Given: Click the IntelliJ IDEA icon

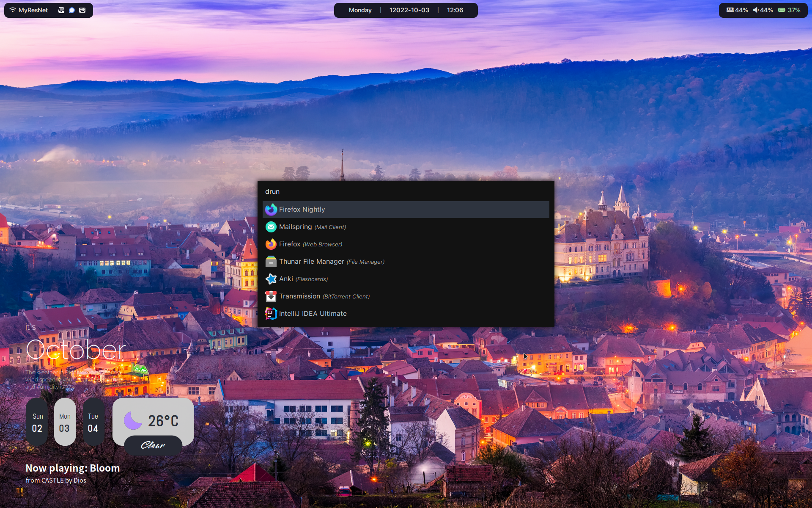Looking at the screenshot, I should point(271,314).
